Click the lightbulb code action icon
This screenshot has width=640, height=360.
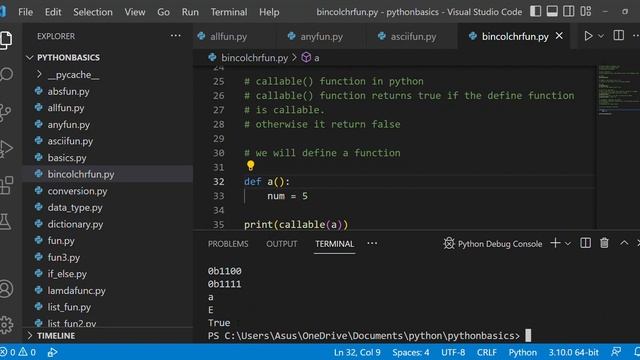click(250, 165)
